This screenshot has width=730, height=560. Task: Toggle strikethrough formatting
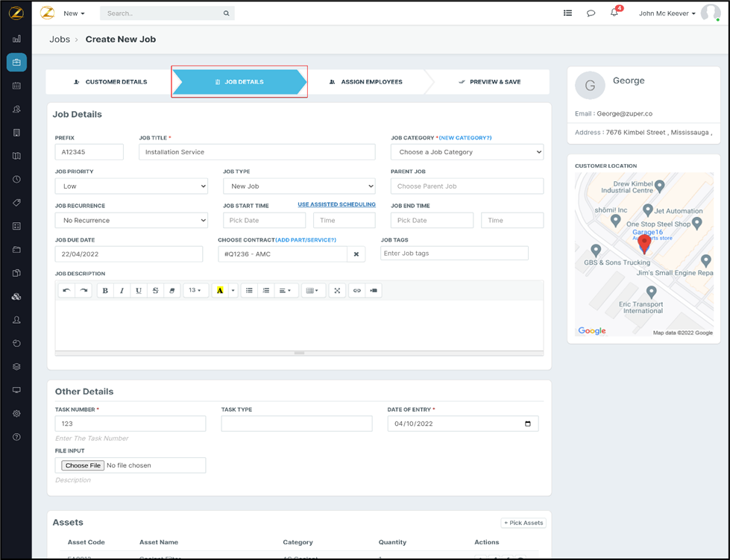155,291
